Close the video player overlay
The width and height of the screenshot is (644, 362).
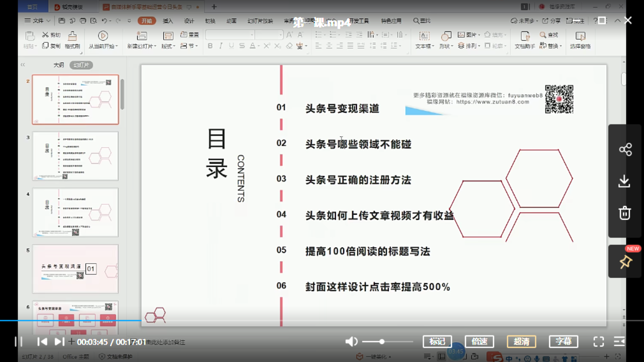pyautogui.click(x=628, y=20)
